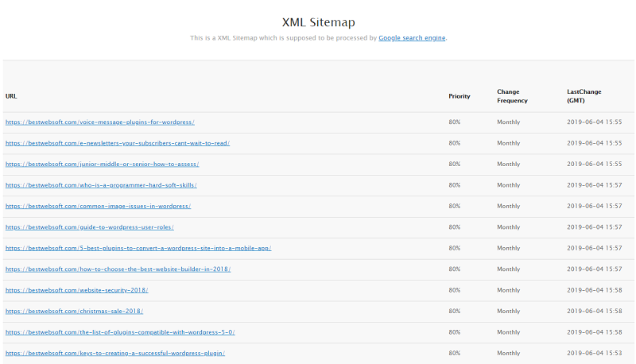Click Monthly in the voice-message-plugins row
The height and width of the screenshot is (364, 636).
click(509, 122)
